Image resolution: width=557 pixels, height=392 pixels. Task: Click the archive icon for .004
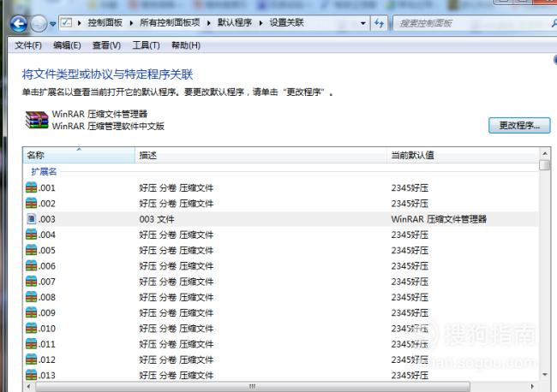(31, 235)
